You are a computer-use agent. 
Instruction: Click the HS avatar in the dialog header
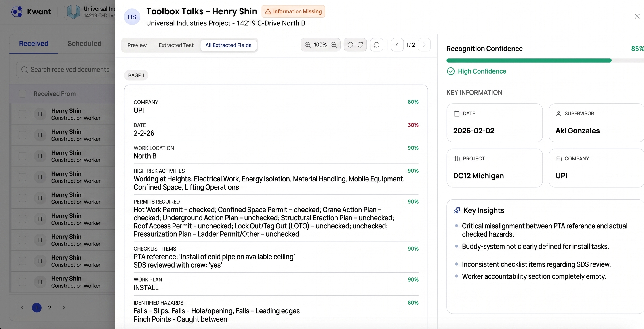[x=132, y=17]
